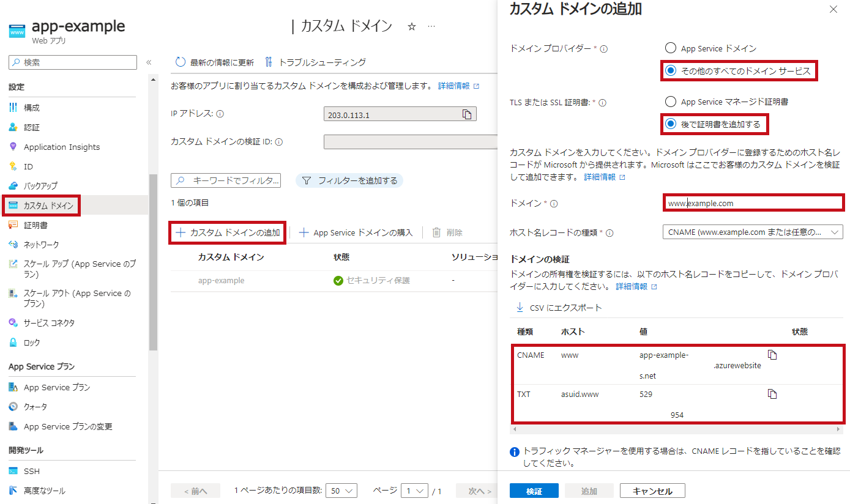The width and height of the screenshot is (850, 504).
Task: Click the ドメイン field containing www.example.com
Action: point(754,203)
